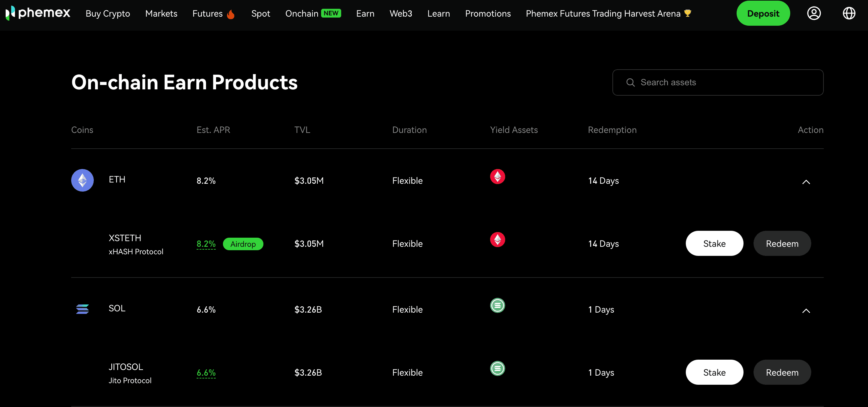Click the SOL row $3.26B TVL
This screenshot has height=407, width=868.
pos(308,309)
